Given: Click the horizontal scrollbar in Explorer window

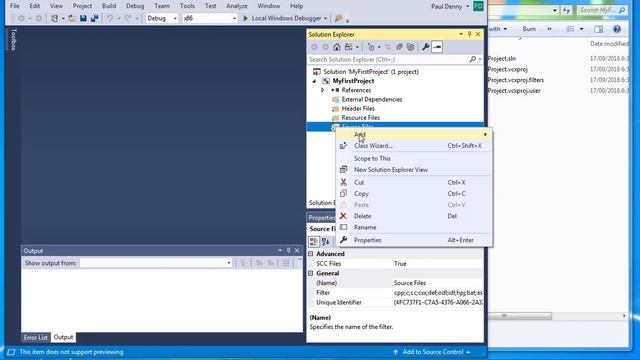Looking at the screenshot, I should tap(521, 316).
